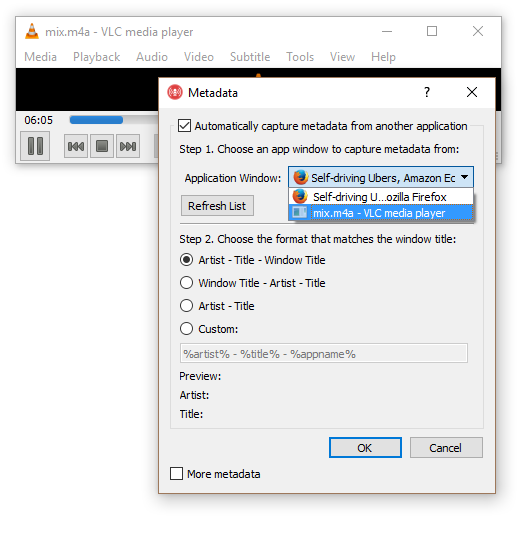Choose 'mix.m4a - VLC media player' from list

381,213
